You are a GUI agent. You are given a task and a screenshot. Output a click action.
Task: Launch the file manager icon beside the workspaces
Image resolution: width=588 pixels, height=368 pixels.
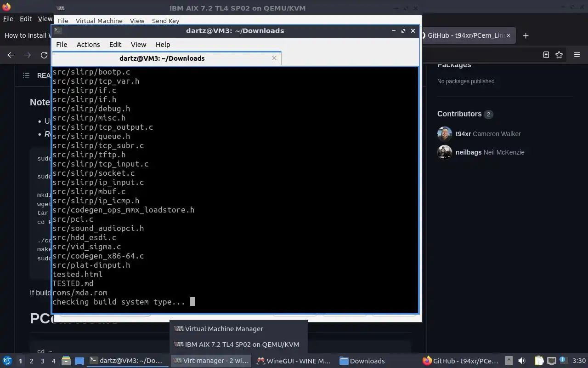click(66, 361)
